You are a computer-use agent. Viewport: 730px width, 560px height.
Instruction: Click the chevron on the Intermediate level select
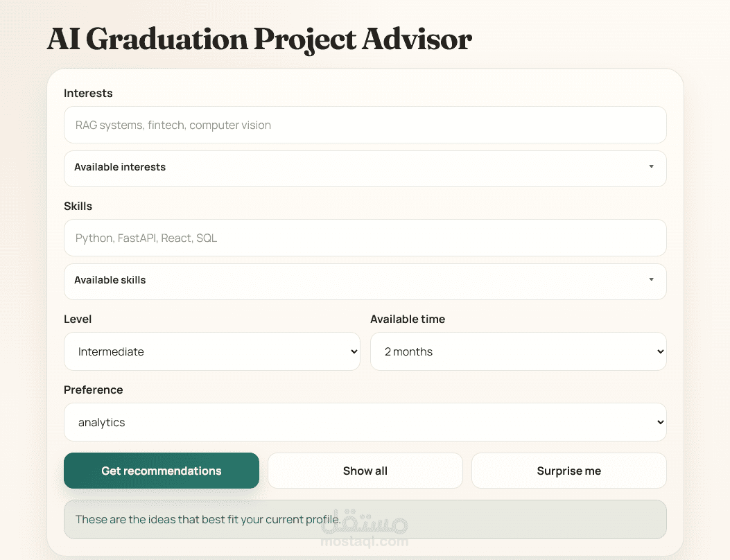pyautogui.click(x=354, y=351)
